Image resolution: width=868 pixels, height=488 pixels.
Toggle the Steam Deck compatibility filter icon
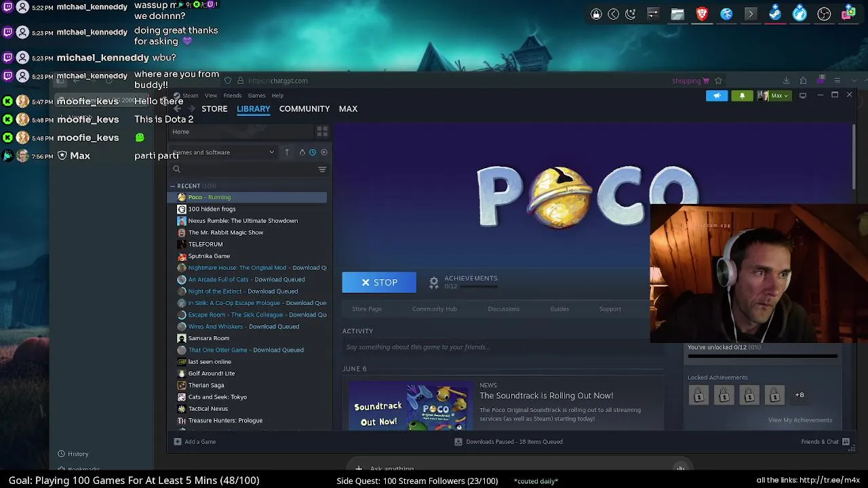click(x=302, y=152)
